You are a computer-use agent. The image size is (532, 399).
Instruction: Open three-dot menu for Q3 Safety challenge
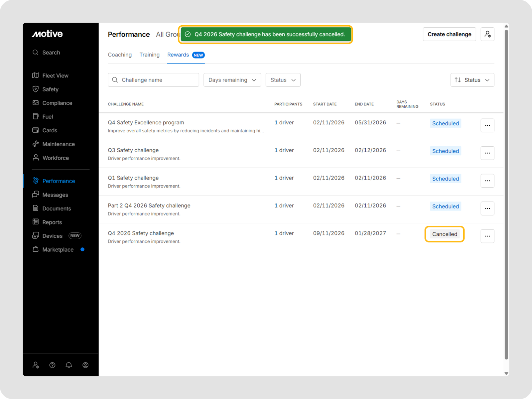point(487,153)
